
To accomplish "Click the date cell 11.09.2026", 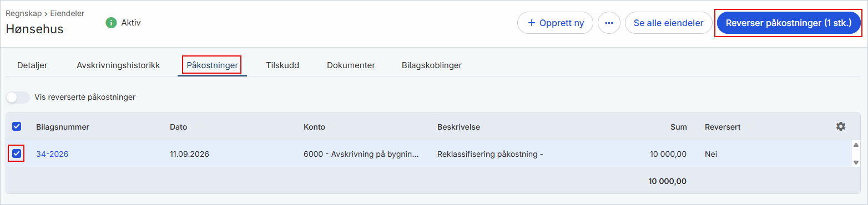I will point(189,154).
